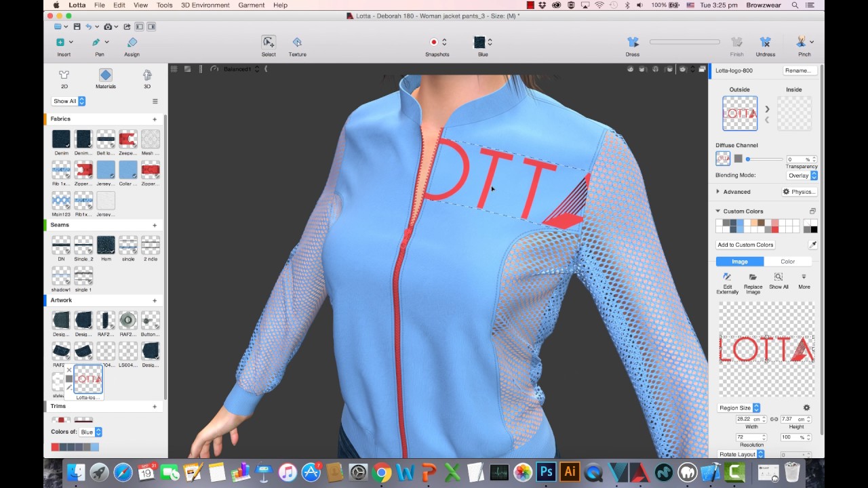Select the diffuse channel gray color mode

[x=738, y=159]
